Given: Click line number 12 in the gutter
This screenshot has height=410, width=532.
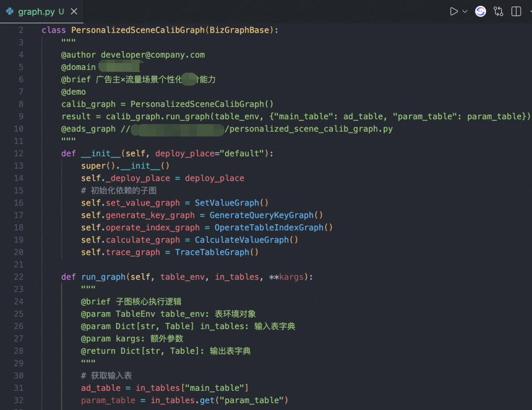Looking at the screenshot, I should 19,153.
